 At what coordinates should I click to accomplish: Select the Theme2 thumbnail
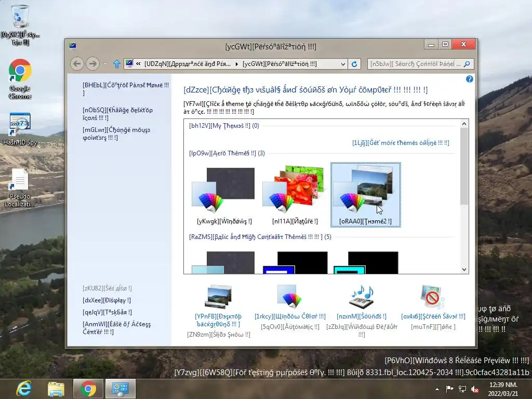pos(366,195)
